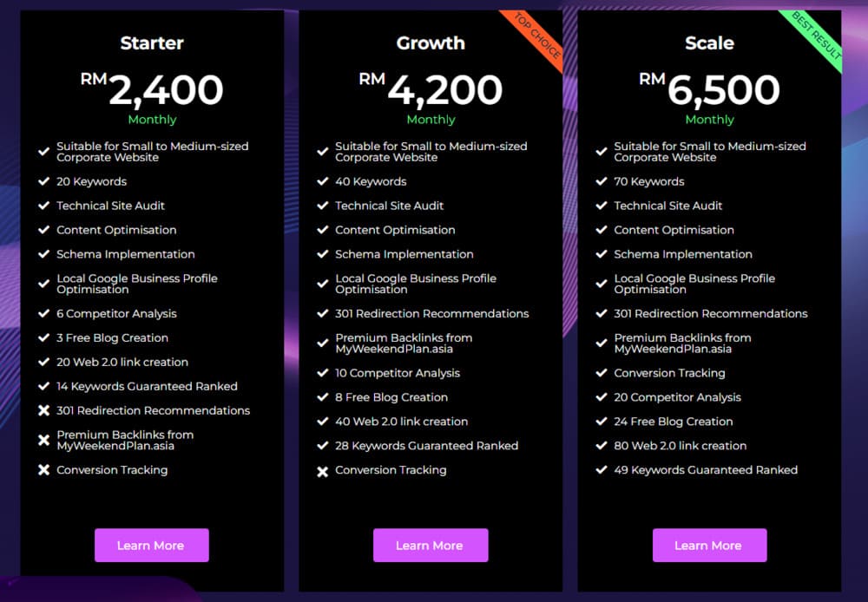Screen dimensions: 868x602
Task: Click the check icon for "Schema Implementation" in Scale
Action: click(601, 254)
